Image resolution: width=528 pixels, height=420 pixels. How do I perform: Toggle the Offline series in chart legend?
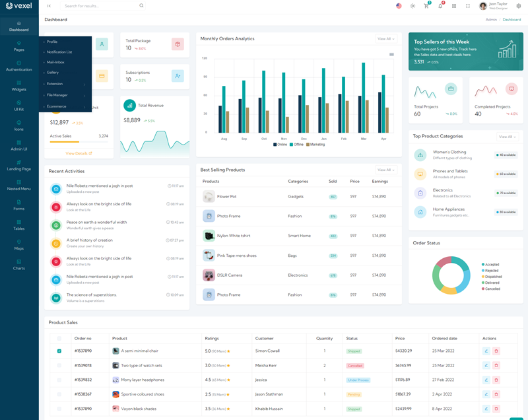click(x=296, y=144)
